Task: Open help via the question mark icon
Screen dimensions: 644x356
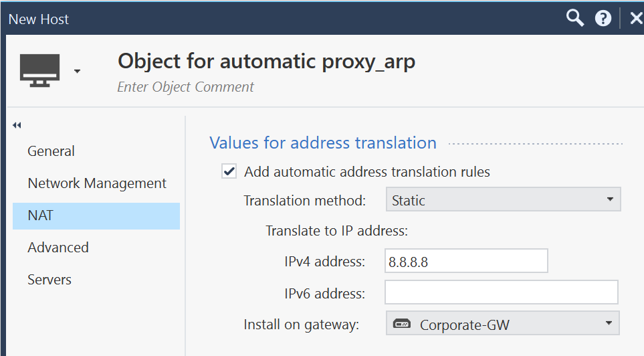Action: click(x=603, y=19)
